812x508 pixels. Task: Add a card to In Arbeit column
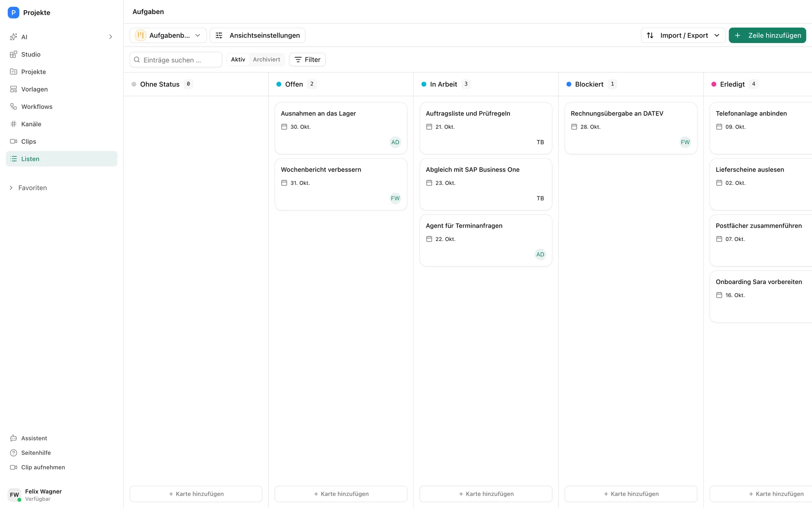pos(486,494)
